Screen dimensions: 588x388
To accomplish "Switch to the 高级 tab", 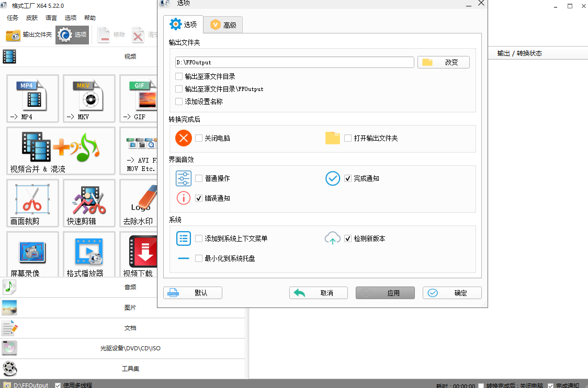I will pos(223,24).
